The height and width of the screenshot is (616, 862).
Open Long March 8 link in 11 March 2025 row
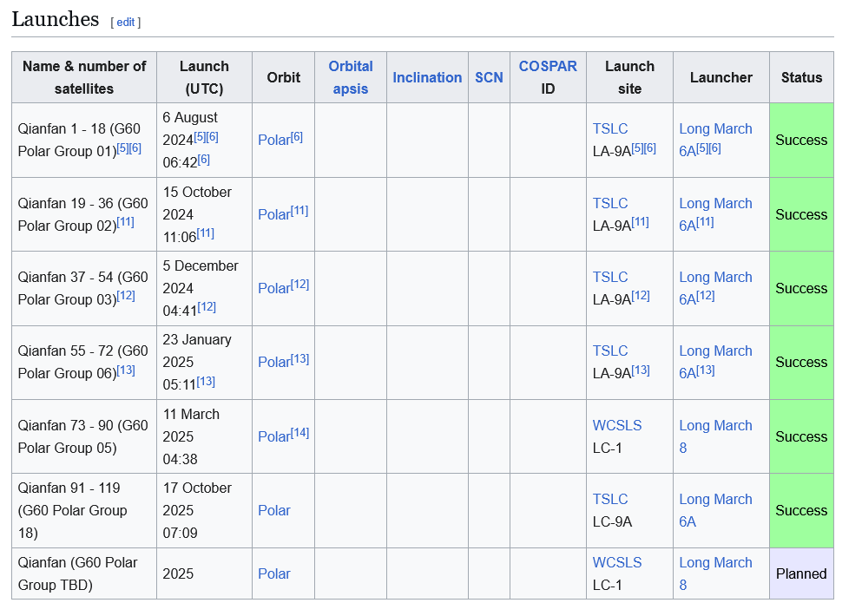(x=715, y=425)
